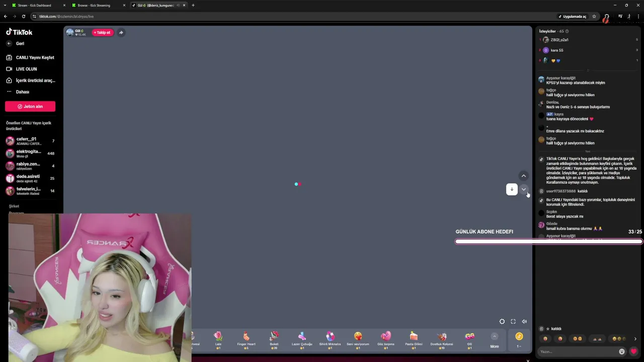644x362 pixels.
Task: Show more quick emoji reactions arrow
Action: point(635,339)
